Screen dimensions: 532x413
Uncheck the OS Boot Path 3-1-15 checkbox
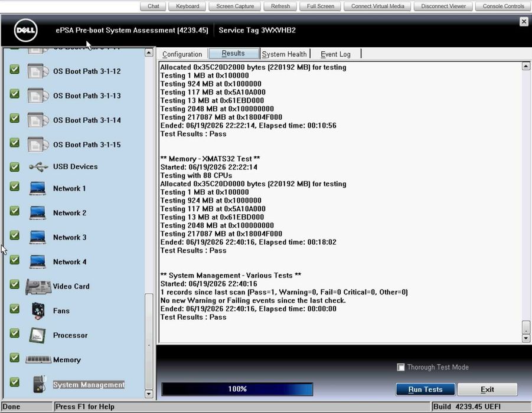14,142
